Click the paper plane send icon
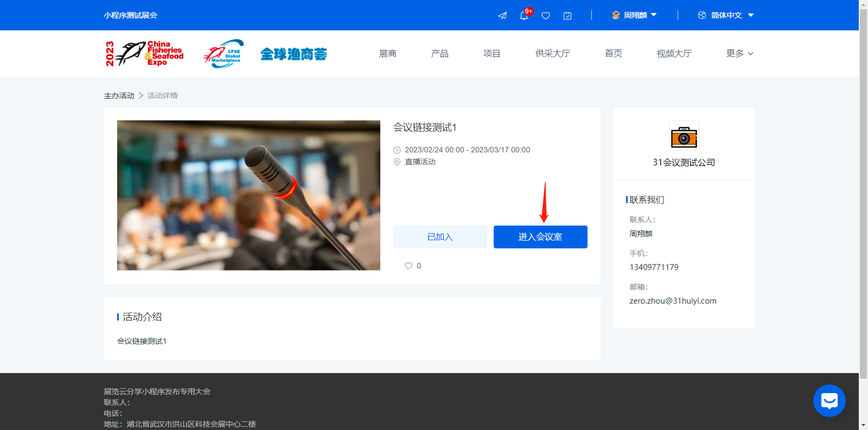 point(502,16)
